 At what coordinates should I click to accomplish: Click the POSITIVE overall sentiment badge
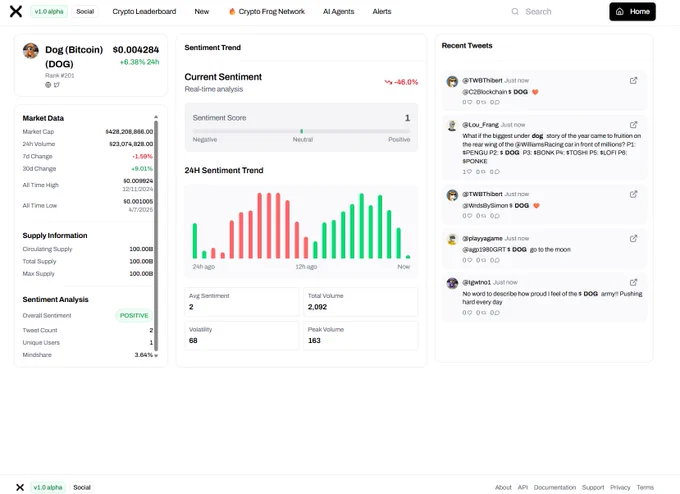(x=134, y=315)
